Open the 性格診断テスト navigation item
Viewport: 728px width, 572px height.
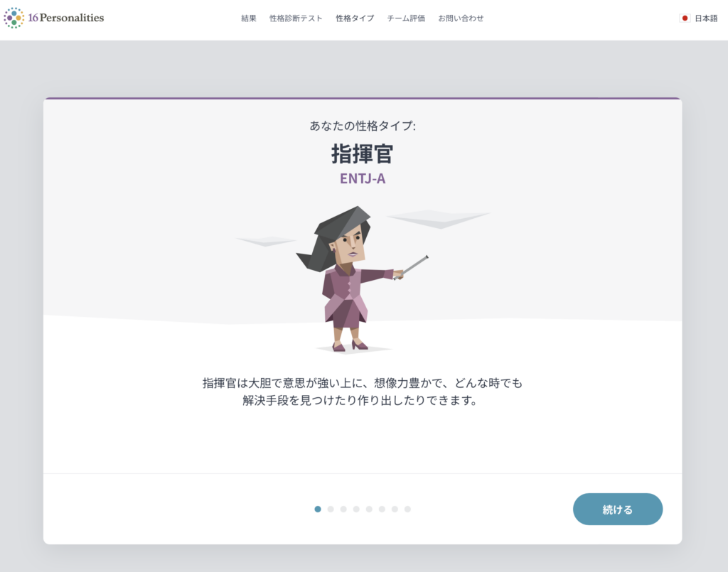296,18
